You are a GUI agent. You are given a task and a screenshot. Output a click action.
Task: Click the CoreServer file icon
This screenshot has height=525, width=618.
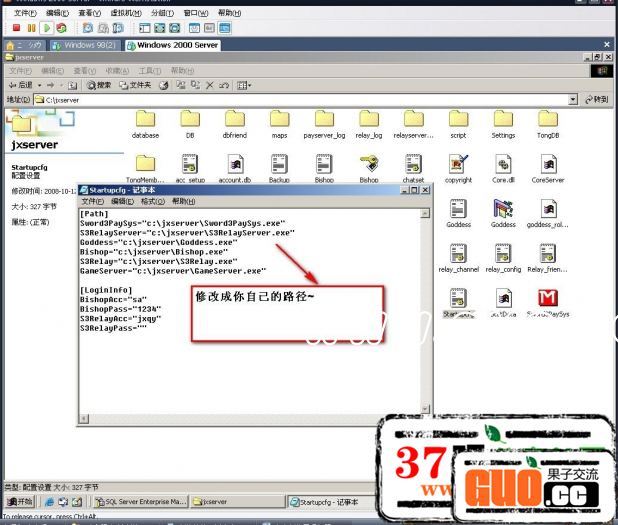[x=548, y=165]
